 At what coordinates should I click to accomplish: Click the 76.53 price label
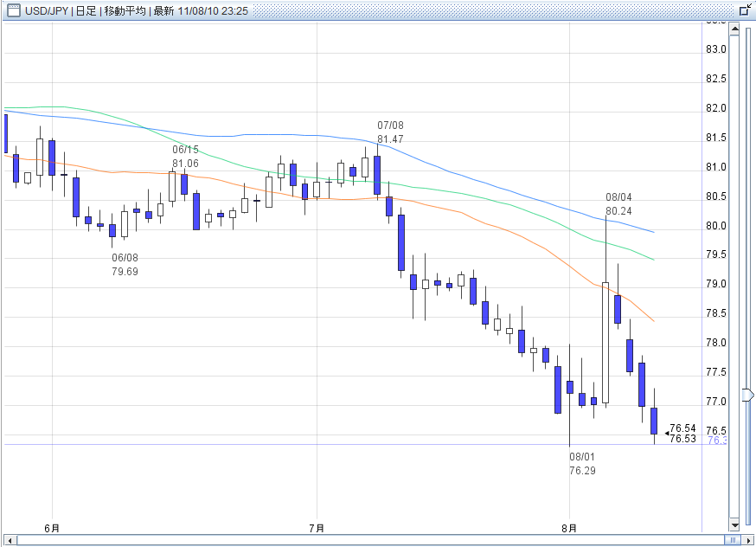[682, 439]
